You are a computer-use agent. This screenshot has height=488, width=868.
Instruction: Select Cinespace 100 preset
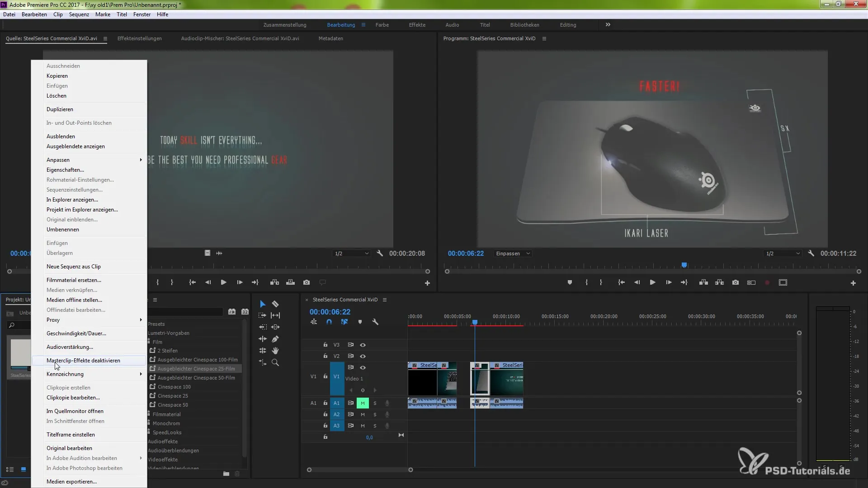[174, 387]
